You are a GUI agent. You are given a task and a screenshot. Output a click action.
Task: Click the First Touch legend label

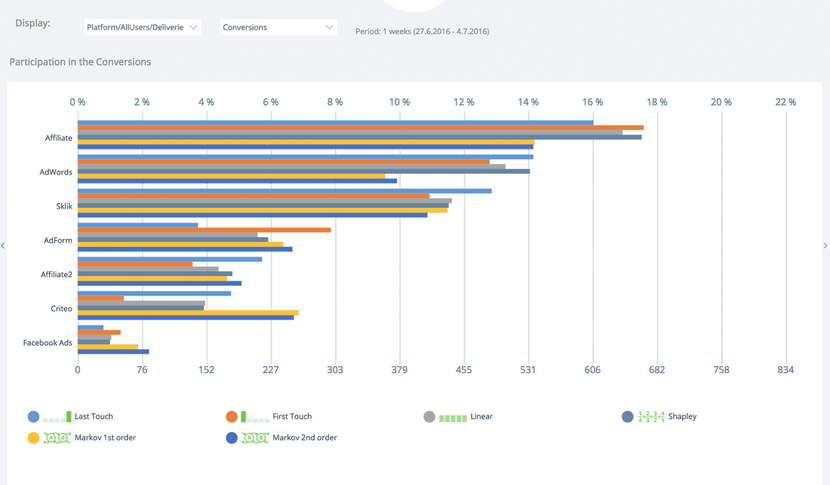(x=292, y=416)
